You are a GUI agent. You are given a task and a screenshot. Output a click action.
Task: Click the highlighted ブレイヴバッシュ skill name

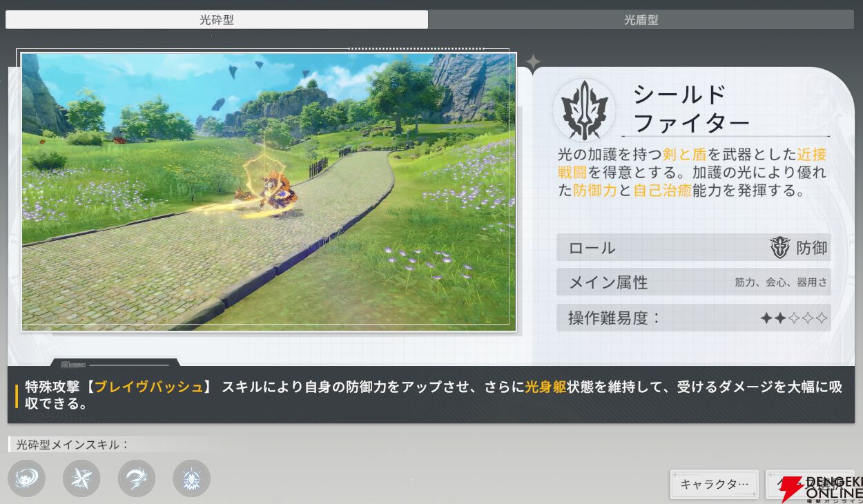[148, 387]
